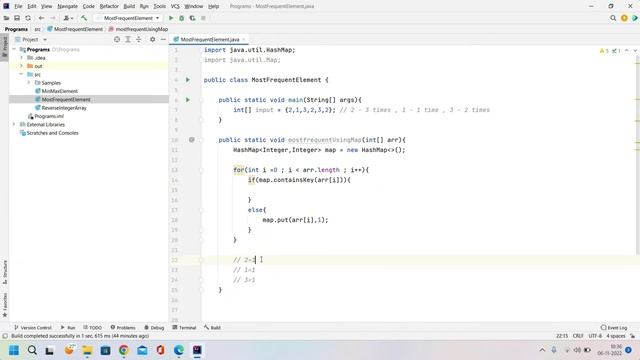Image resolution: width=640 pixels, height=360 pixels.
Task: Open the Event Log
Action: pyautogui.click(x=614, y=327)
